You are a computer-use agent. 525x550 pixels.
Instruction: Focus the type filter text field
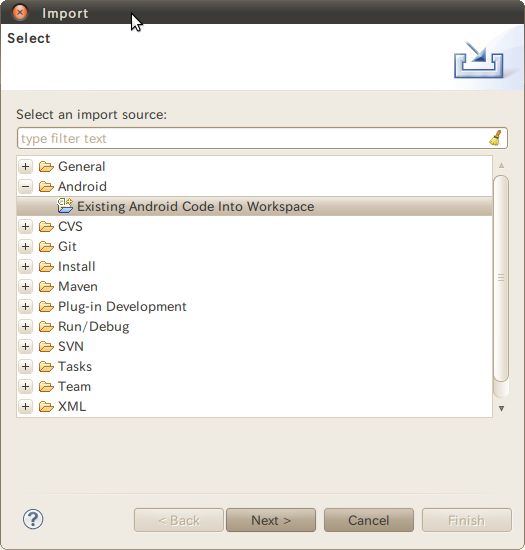click(262, 138)
